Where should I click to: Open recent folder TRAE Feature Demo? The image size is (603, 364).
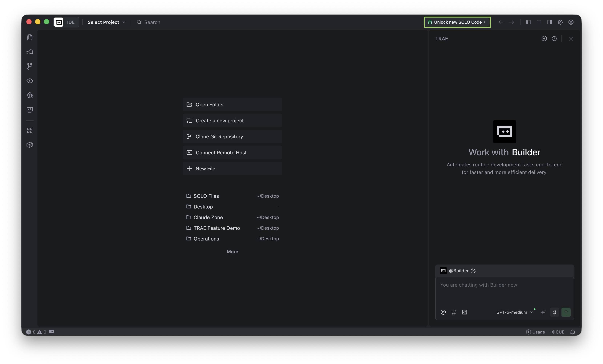pyautogui.click(x=233, y=228)
